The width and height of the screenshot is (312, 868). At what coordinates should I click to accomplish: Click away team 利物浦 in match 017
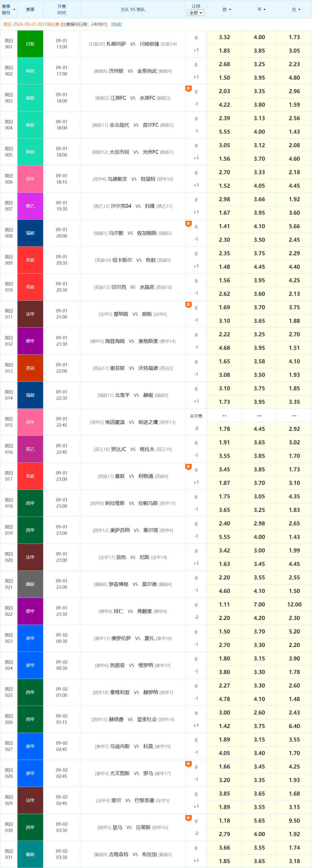pos(146,476)
